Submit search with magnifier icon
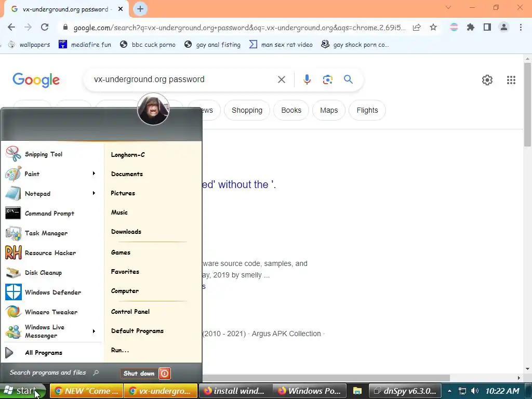The width and height of the screenshot is (532, 399). [x=348, y=79]
